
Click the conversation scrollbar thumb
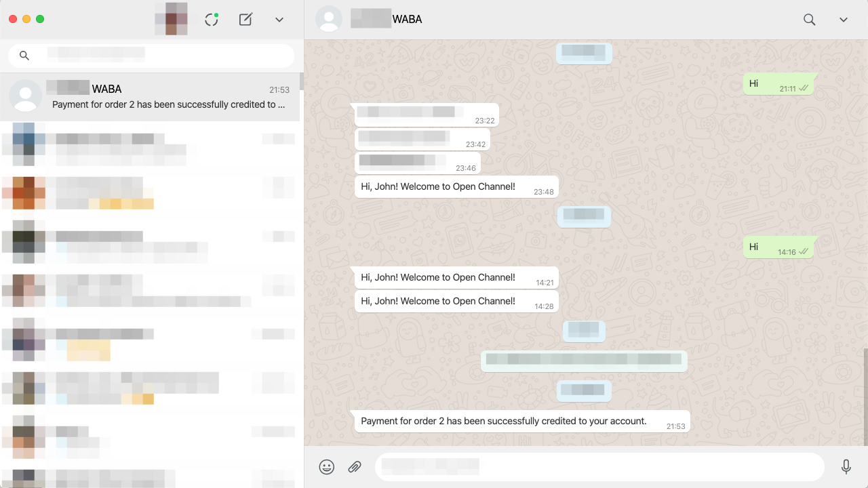pos(865,396)
